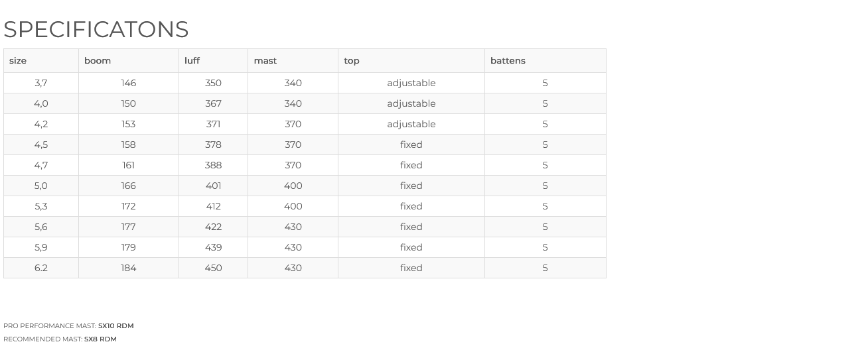Select the size 6.2 cell

pyautogui.click(x=41, y=268)
